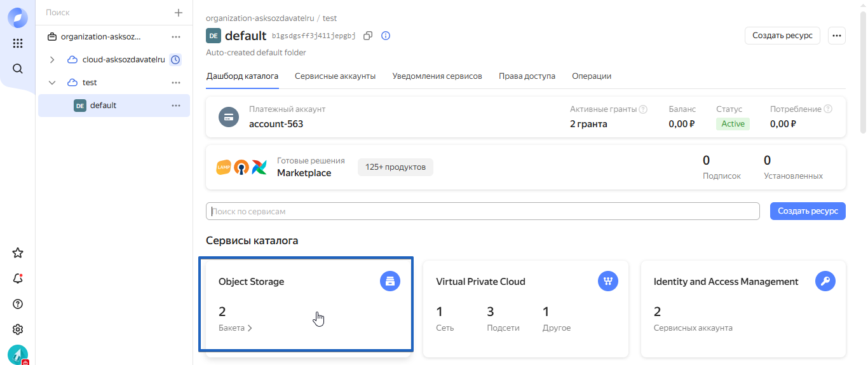The width and height of the screenshot is (868, 365).
Task: Click the white Создать ресурс header button
Action: pos(782,36)
